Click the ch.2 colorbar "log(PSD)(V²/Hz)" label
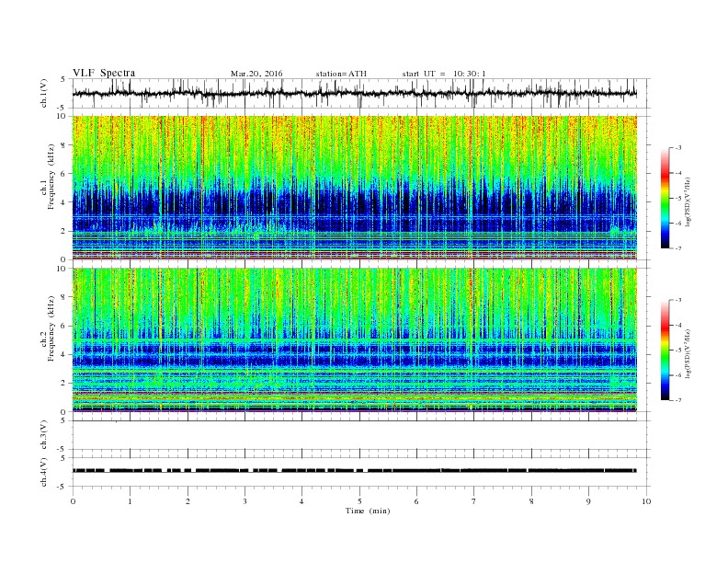728x563 pixels. coord(688,353)
